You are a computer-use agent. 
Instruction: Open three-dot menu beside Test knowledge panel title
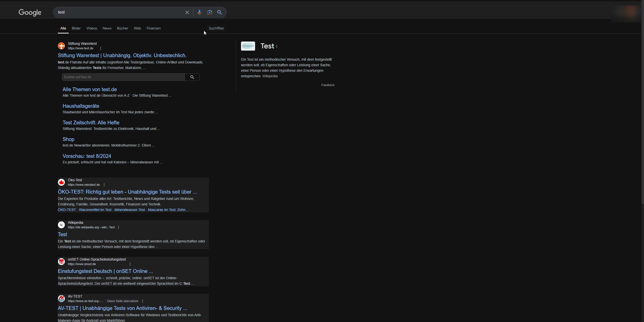click(x=277, y=46)
